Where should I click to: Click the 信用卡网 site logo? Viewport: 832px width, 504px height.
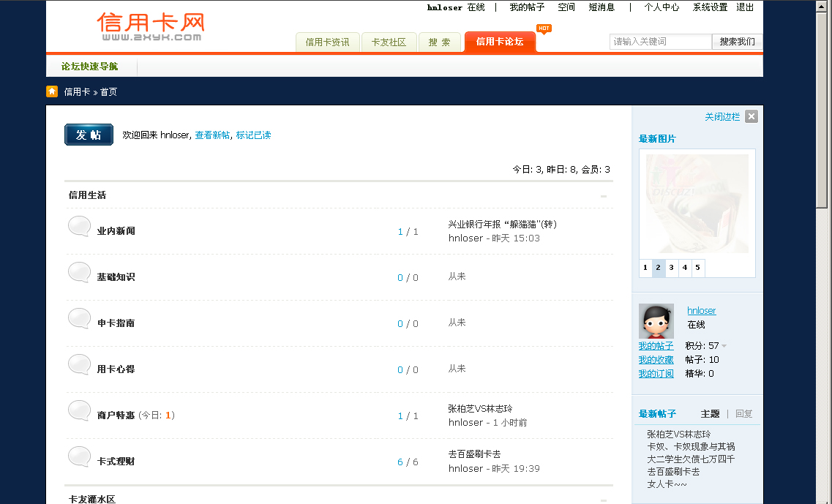point(151,26)
